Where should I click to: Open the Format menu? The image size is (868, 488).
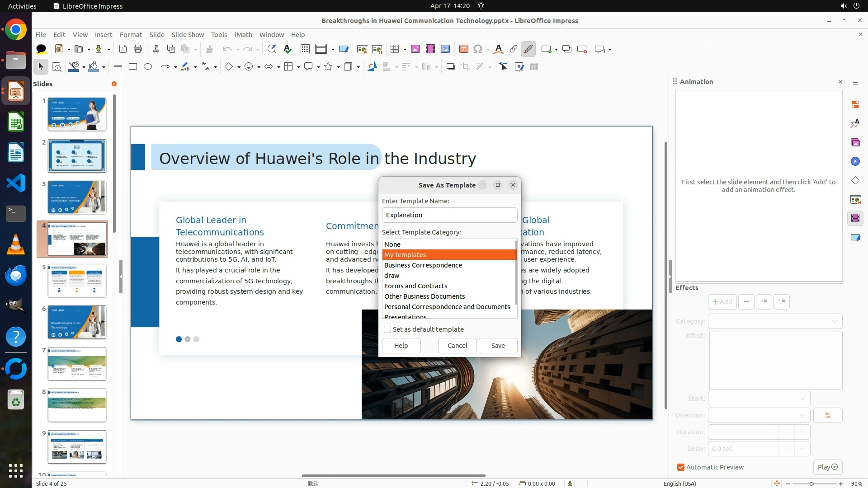click(131, 35)
